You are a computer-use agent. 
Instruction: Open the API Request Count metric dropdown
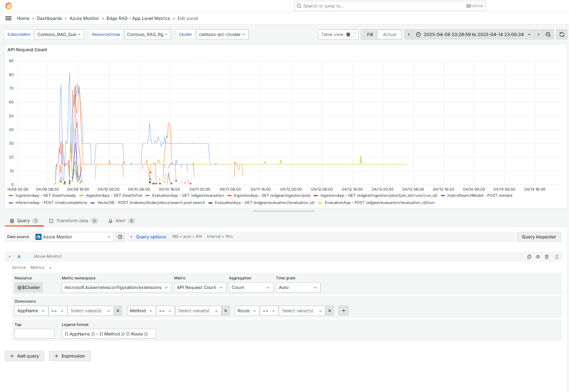200,287
